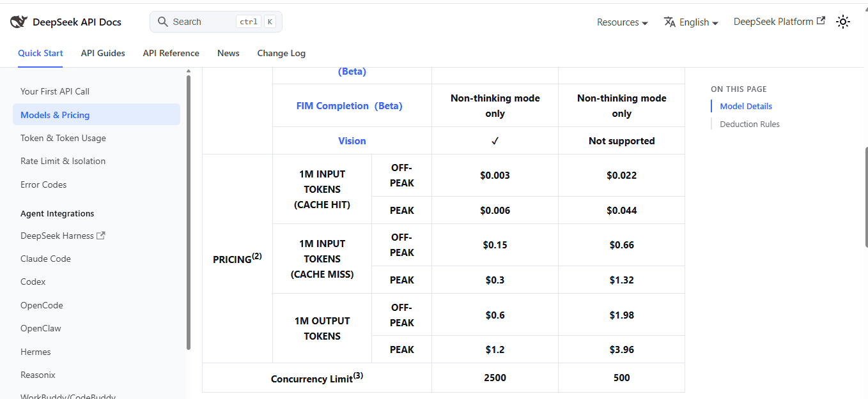
Task: Click the (Beta) link at table top
Action: (352, 72)
